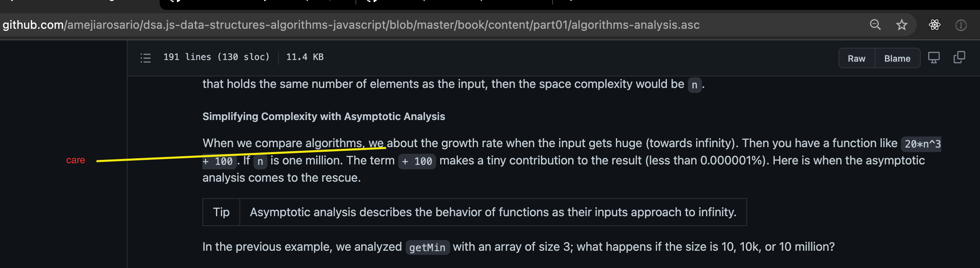
Task: Click the zoom magnifier icon in address bar
Action: [875, 25]
